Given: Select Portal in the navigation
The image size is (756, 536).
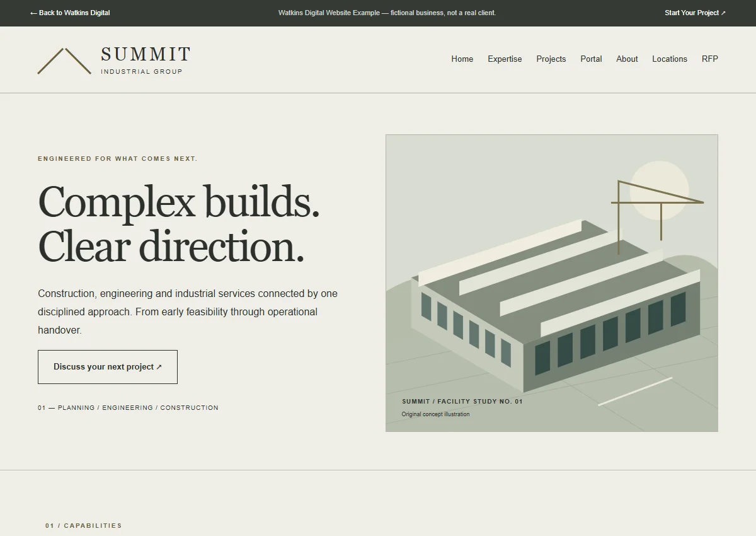Looking at the screenshot, I should click(x=591, y=59).
